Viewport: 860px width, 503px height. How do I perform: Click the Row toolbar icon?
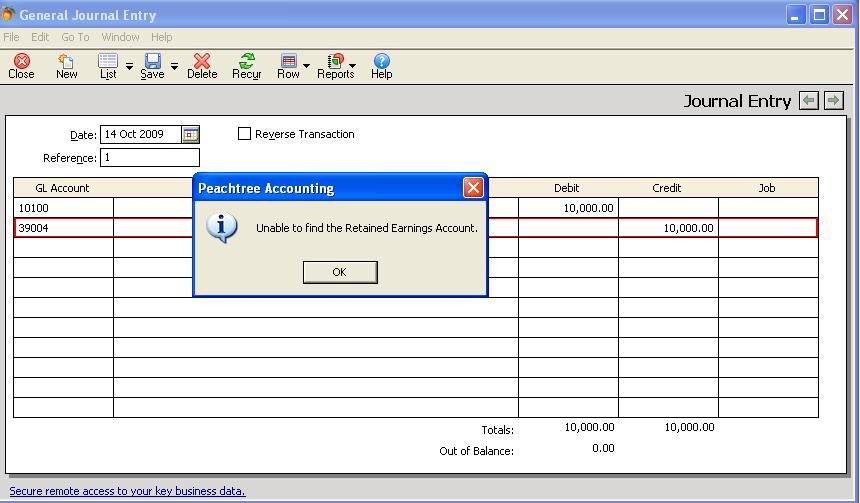coord(288,66)
